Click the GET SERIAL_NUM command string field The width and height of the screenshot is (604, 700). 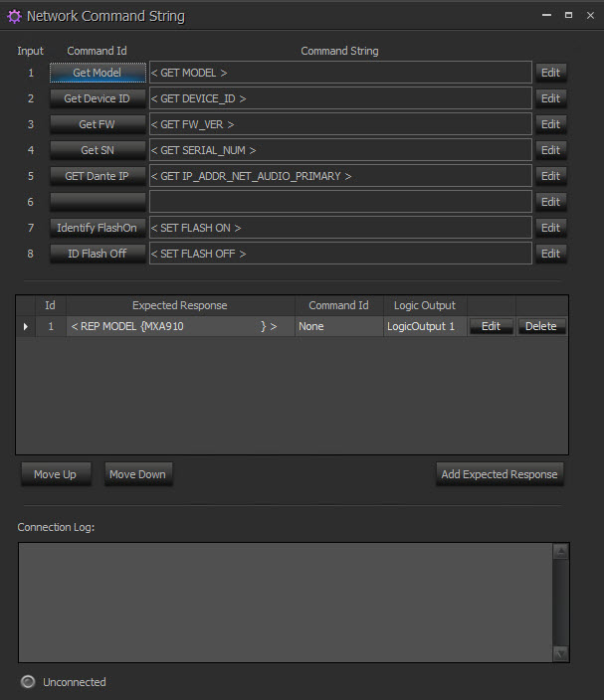(339, 150)
